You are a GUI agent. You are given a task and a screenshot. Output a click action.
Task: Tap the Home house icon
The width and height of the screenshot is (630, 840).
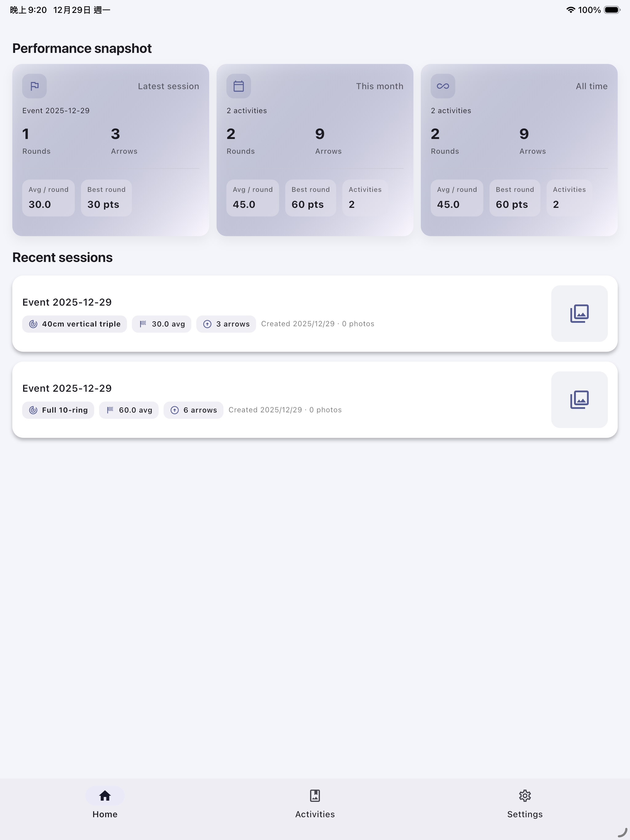click(x=105, y=795)
